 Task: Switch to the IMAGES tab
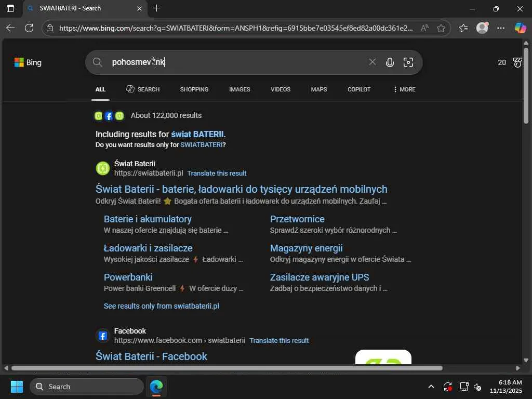coord(240,89)
